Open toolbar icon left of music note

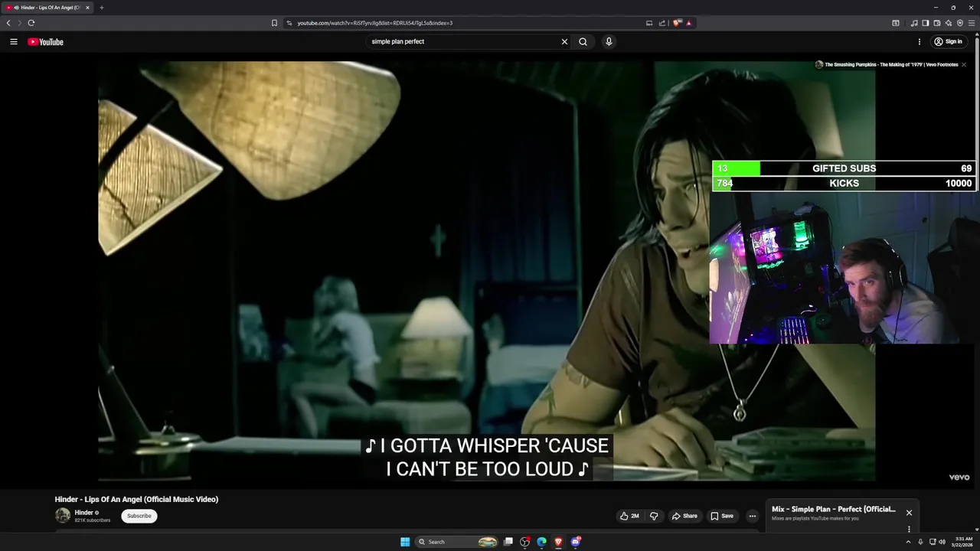[x=896, y=23]
